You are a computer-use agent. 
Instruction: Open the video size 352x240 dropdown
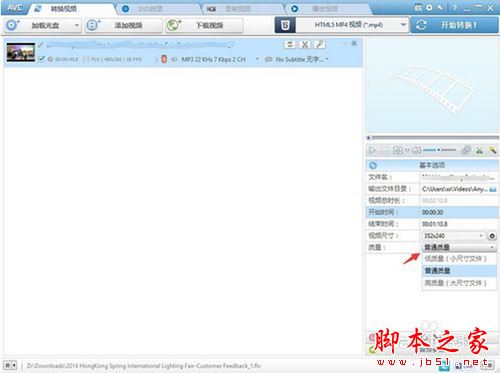[x=453, y=236]
